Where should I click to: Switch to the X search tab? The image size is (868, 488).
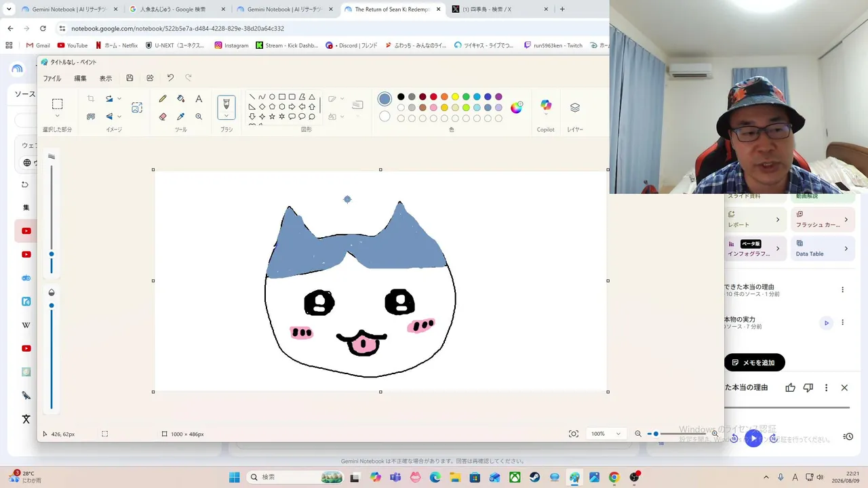[x=500, y=9]
